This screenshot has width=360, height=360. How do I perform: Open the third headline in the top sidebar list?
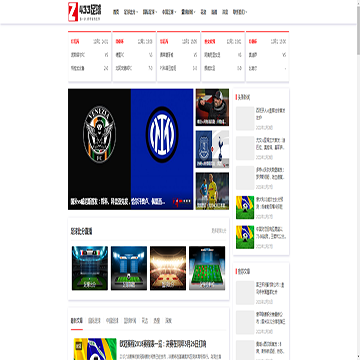coord(270,173)
